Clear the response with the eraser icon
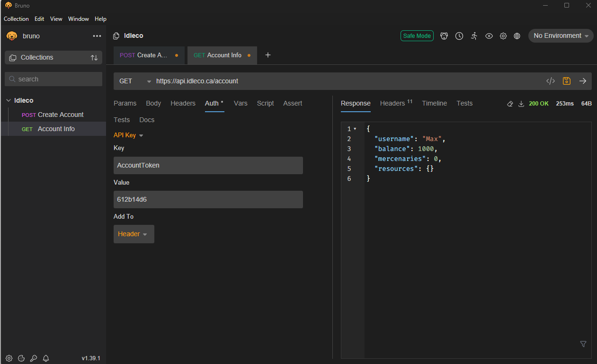597x364 pixels. [x=510, y=104]
